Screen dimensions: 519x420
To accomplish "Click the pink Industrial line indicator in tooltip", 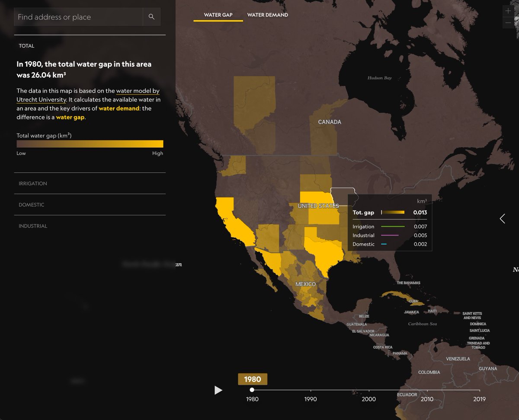I will pyautogui.click(x=390, y=235).
